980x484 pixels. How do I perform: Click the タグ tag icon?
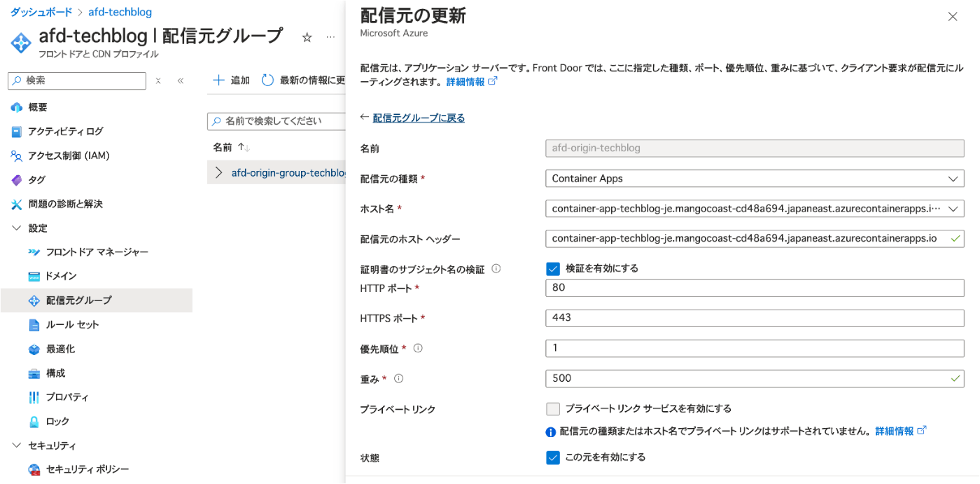click(17, 180)
